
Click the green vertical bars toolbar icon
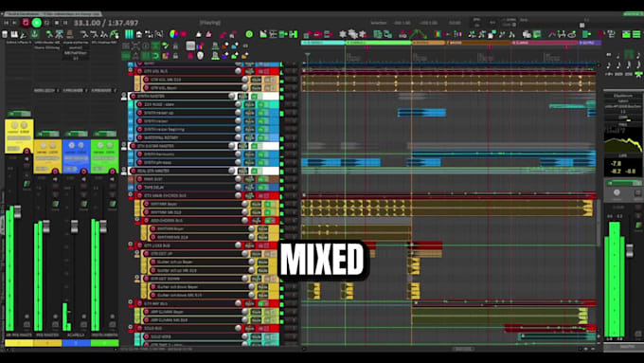[129, 34]
